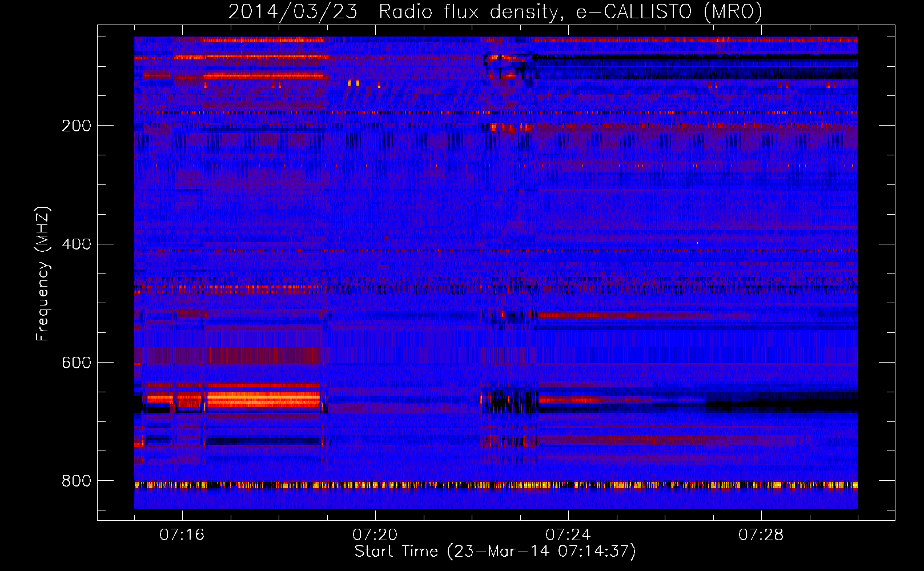Click the plot title 2014/03/23 Radio flux density

click(495, 12)
